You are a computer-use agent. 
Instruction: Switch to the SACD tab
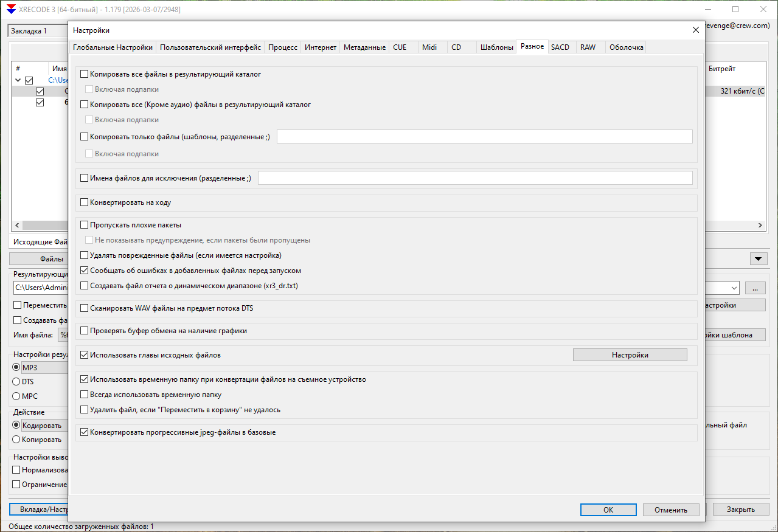[x=560, y=47]
